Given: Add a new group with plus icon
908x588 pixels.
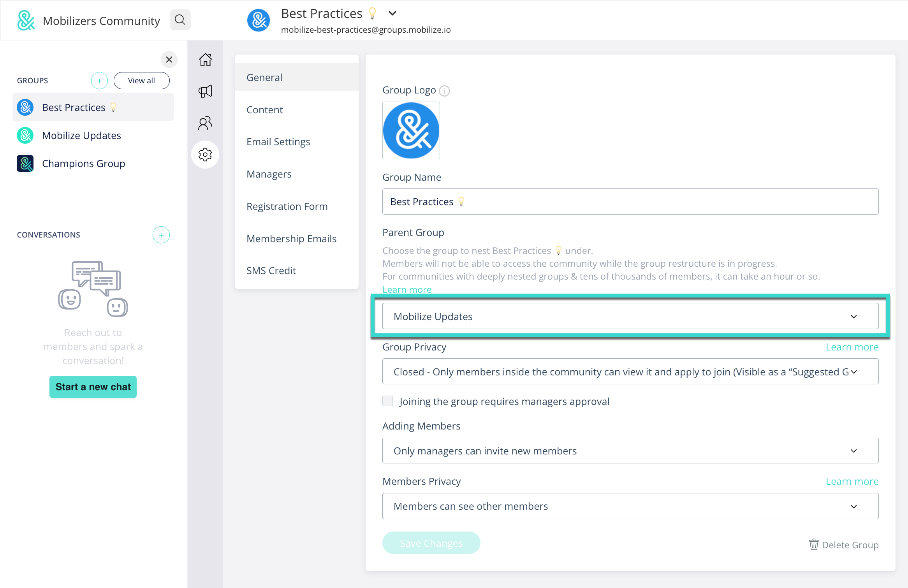Looking at the screenshot, I should tap(99, 81).
